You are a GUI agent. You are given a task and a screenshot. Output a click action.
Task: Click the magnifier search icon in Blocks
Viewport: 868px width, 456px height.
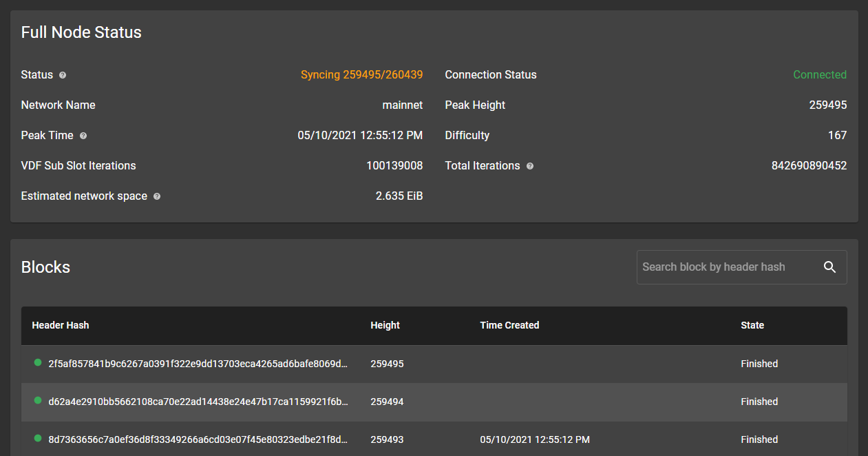pos(829,267)
